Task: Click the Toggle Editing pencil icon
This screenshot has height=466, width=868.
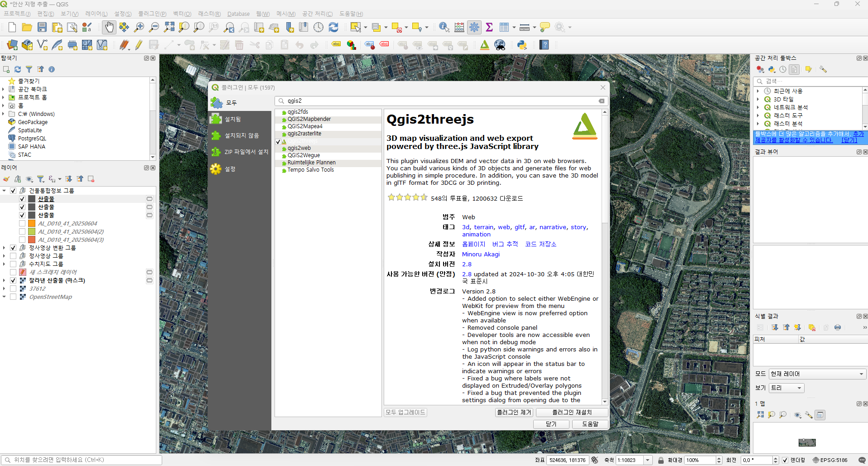Action: [139, 45]
